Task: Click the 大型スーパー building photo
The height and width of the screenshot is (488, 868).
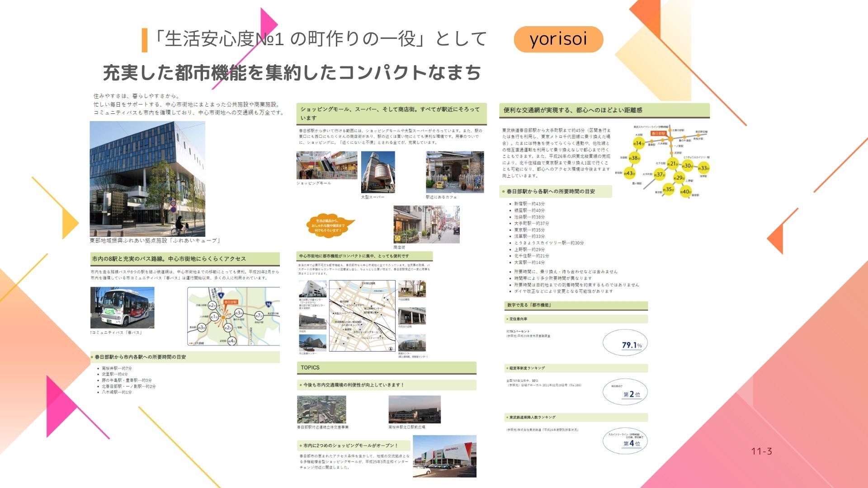Action: pos(377,172)
